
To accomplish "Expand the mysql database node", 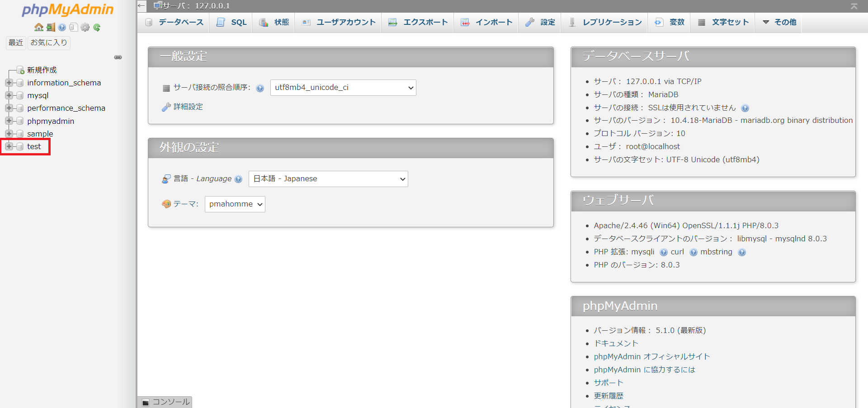I will (x=9, y=95).
